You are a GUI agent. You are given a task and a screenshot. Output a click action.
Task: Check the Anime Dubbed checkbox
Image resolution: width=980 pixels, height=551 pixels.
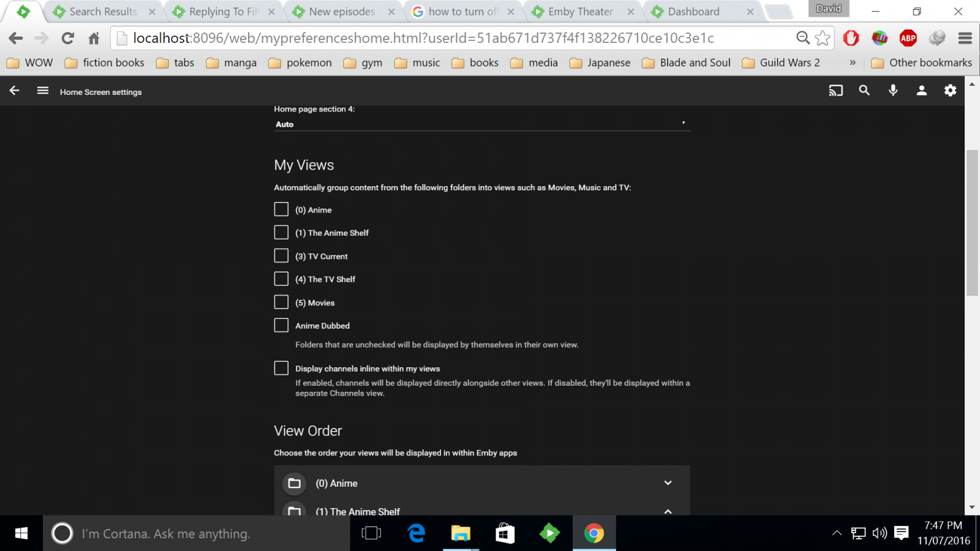click(281, 325)
